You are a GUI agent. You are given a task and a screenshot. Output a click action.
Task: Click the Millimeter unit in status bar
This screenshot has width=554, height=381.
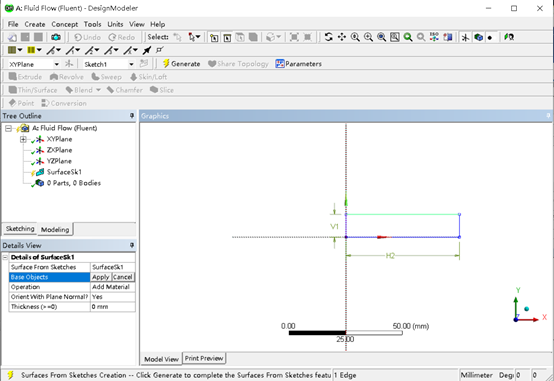[476, 375]
